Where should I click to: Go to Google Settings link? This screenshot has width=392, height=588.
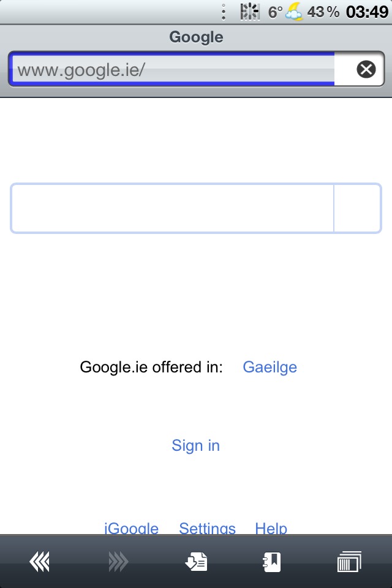click(207, 528)
